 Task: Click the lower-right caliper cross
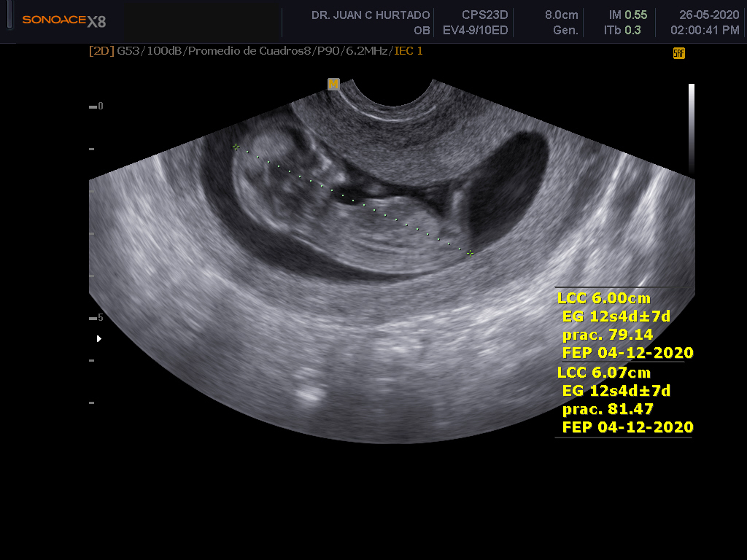coord(471,253)
